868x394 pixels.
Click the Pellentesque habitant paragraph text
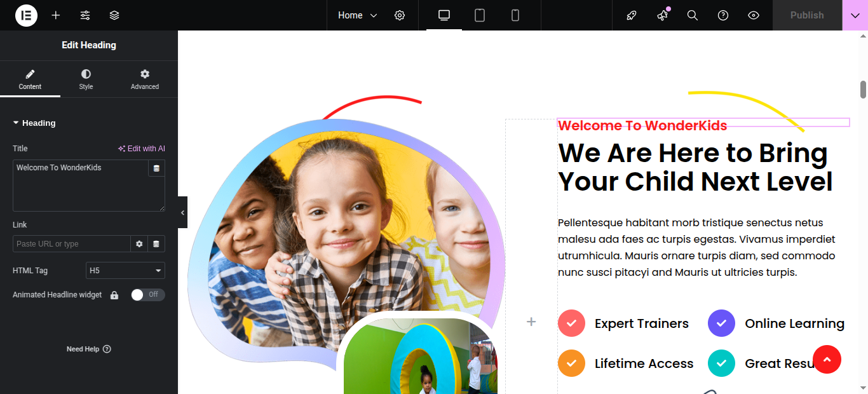(696, 248)
